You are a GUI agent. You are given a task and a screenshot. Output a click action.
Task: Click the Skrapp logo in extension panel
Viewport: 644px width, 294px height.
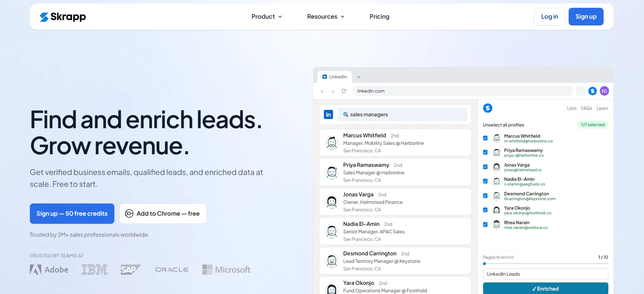pos(487,108)
